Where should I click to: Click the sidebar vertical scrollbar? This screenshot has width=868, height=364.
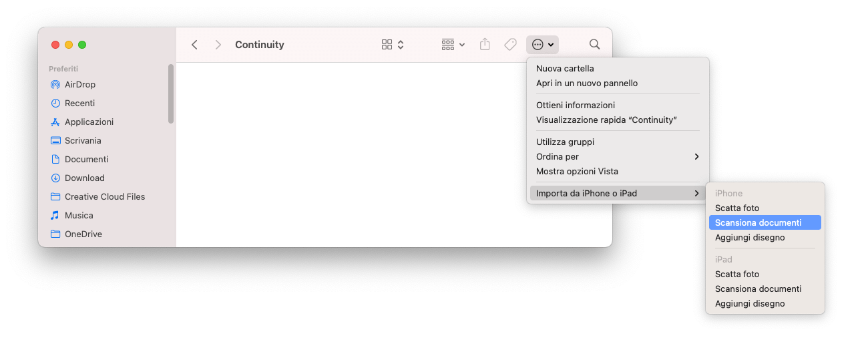tap(171, 94)
